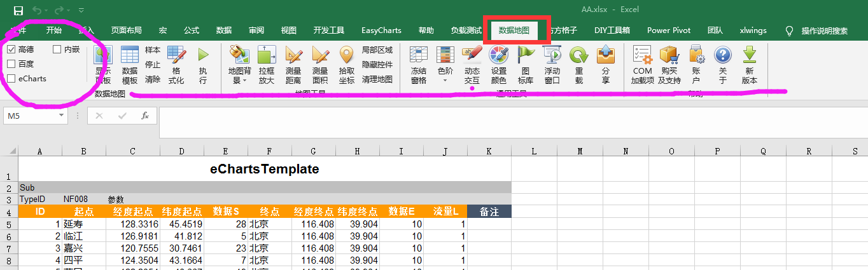Image resolution: width=868 pixels, height=270 pixels.
Task: Click the Save icon in the title bar
Action: tap(18, 10)
